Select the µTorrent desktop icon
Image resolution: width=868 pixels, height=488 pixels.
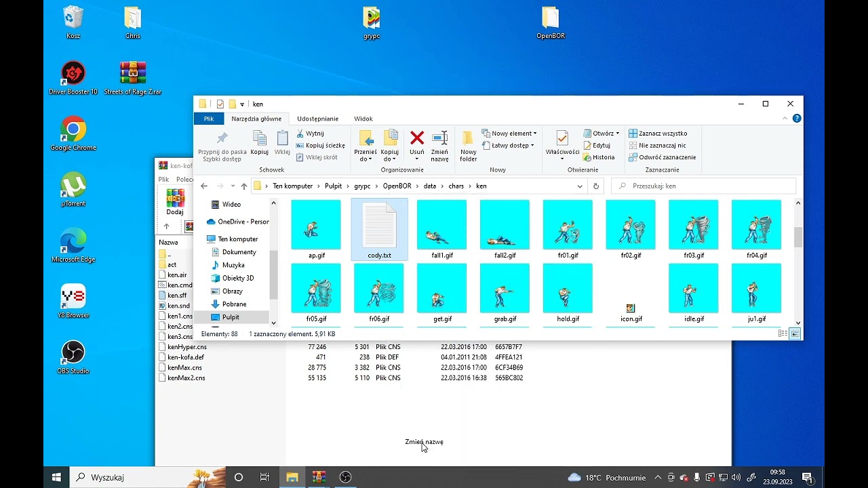pos(73,189)
